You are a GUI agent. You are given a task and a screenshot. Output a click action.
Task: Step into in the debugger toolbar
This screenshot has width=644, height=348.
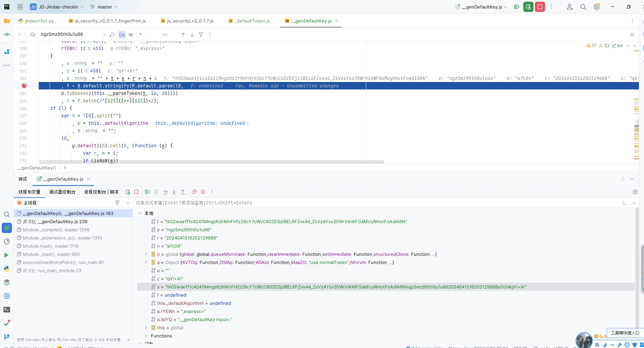pos(174,192)
